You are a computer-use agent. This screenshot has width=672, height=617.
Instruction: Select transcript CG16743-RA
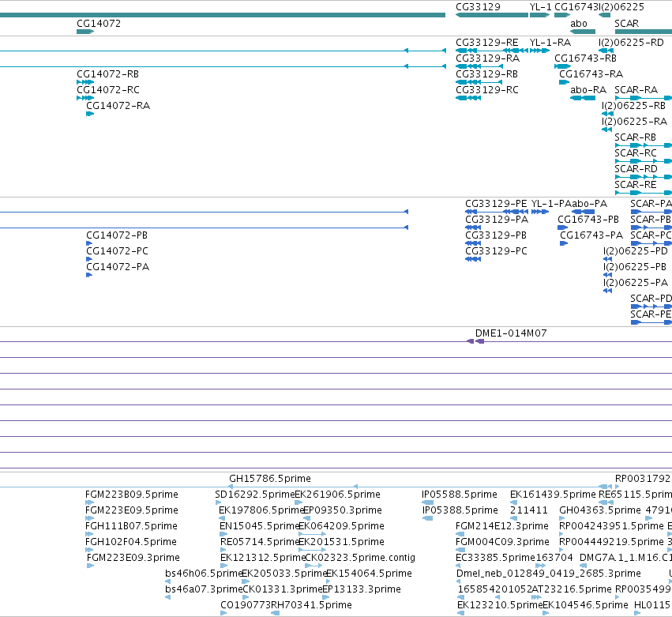tap(564, 82)
